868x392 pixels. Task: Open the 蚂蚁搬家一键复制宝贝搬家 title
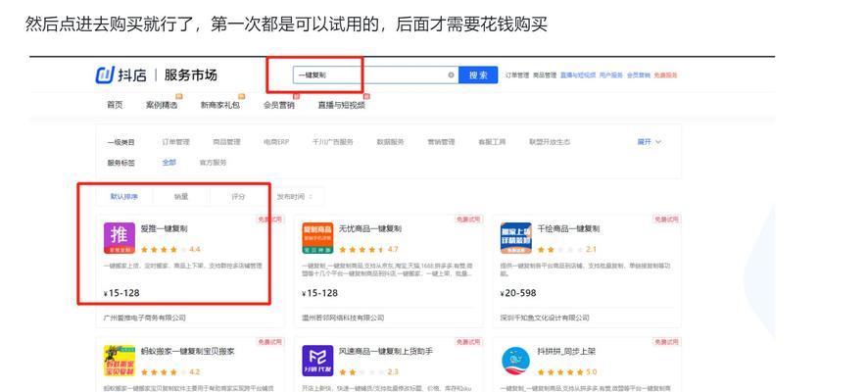[x=188, y=352]
